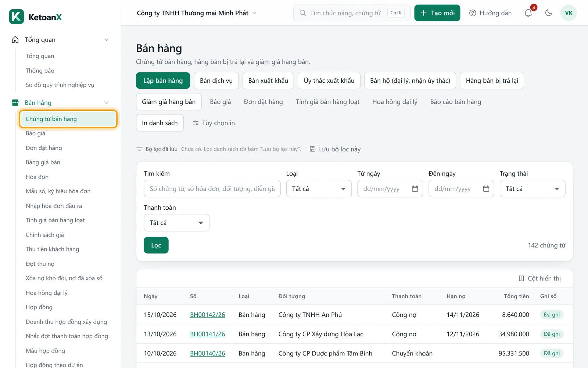The height and width of the screenshot is (368, 588).
Task: Open calendar picker for Từ ngày
Action: coord(415,189)
